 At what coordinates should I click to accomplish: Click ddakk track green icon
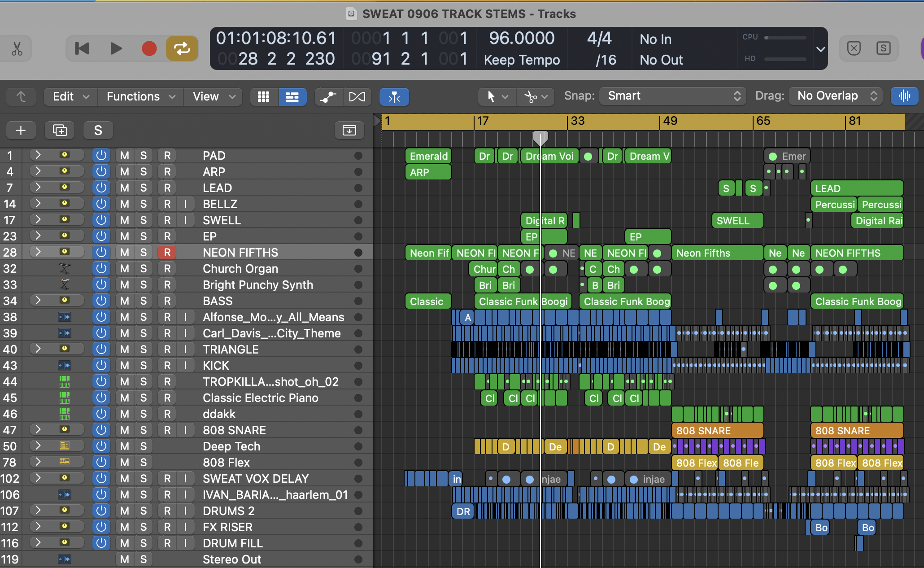(x=65, y=414)
